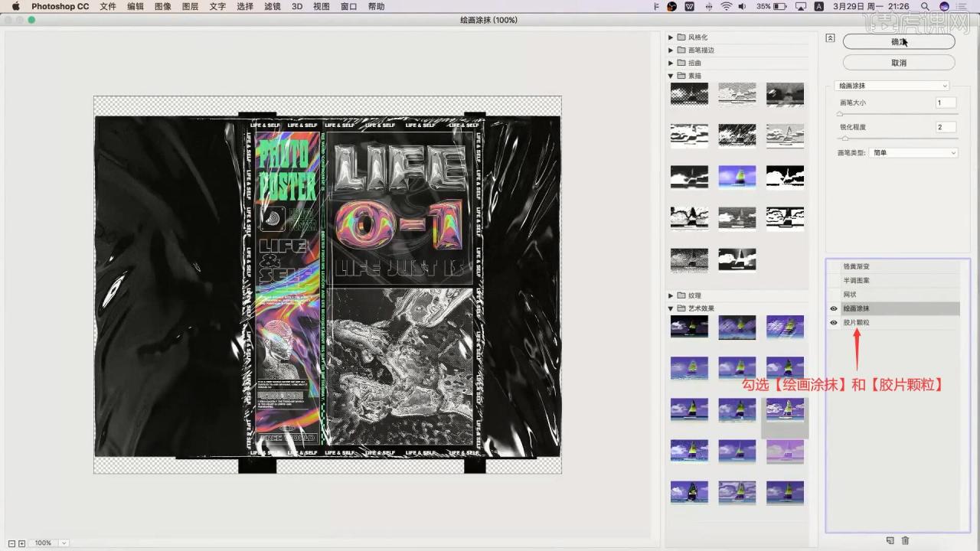Open the 3D menu
Viewport: 980px width, 551px height.
pos(297,6)
